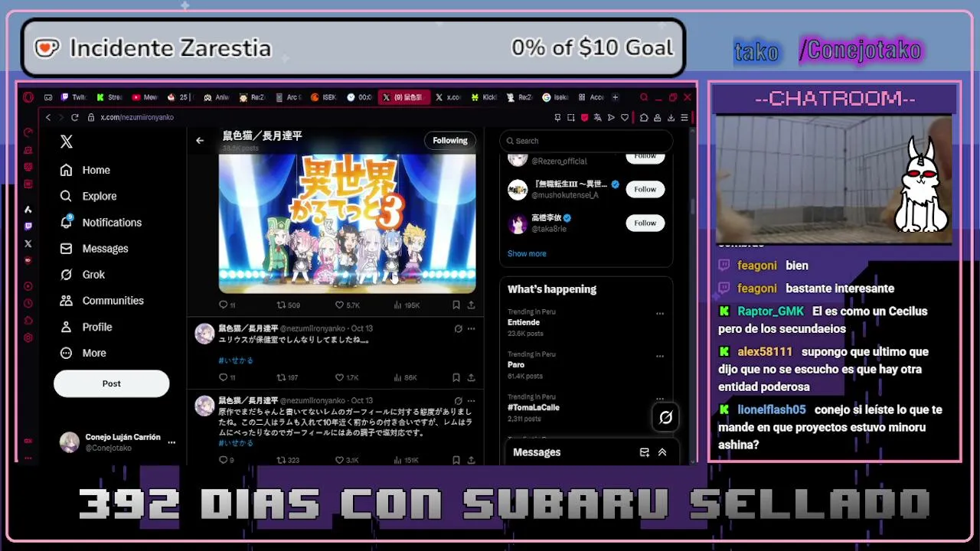Viewport: 980px width, 551px height.
Task: Switch to the Twitch browser tab
Action: coord(75,97)
